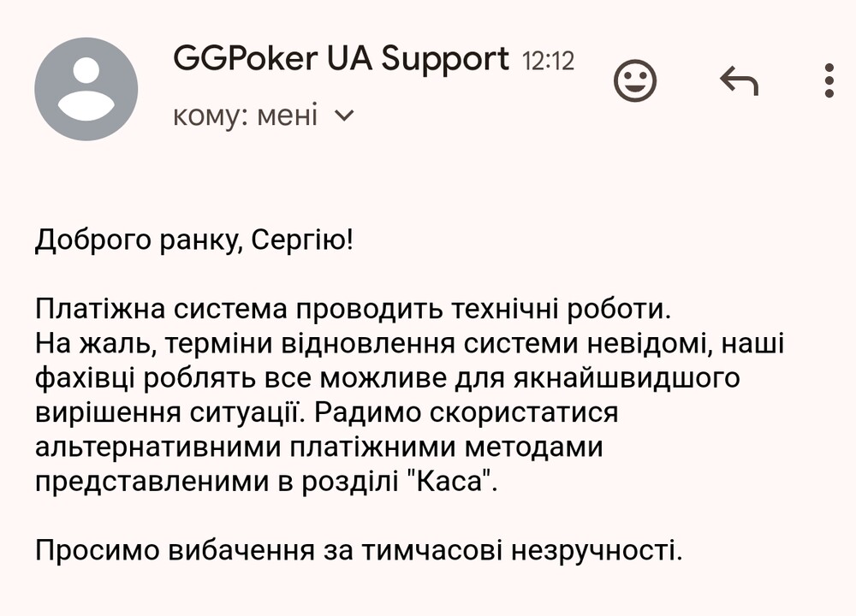Open sender name GGPoker UA Support
856x616 pixels.
[341, 60]
